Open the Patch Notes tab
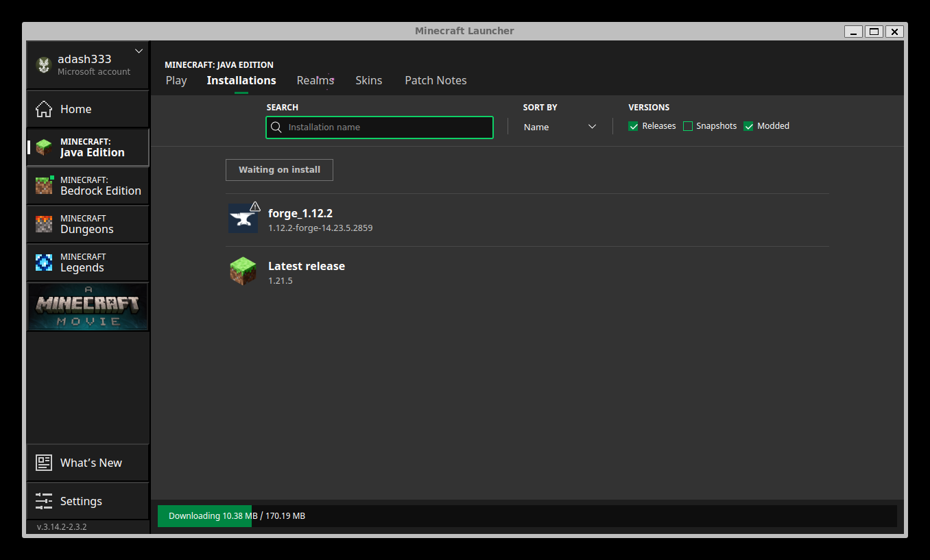930x560 pixels. click(436, 80)
